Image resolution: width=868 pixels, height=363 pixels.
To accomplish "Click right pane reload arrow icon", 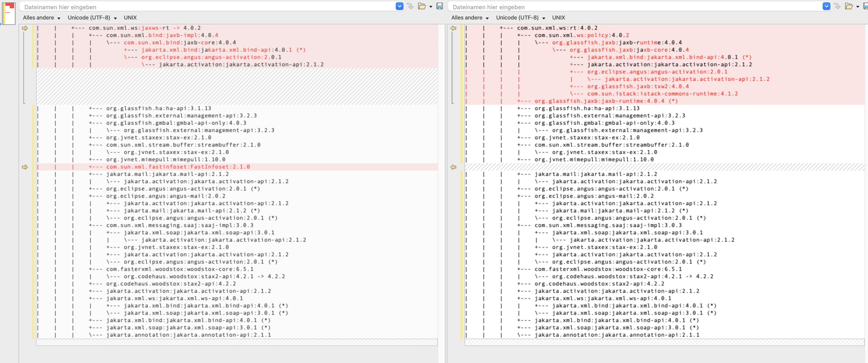I will click(837, 6).
